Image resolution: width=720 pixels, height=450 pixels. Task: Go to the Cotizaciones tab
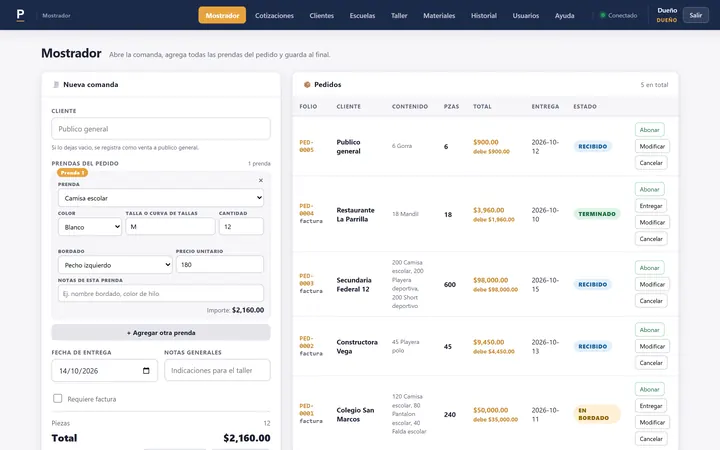pos(274,15)
